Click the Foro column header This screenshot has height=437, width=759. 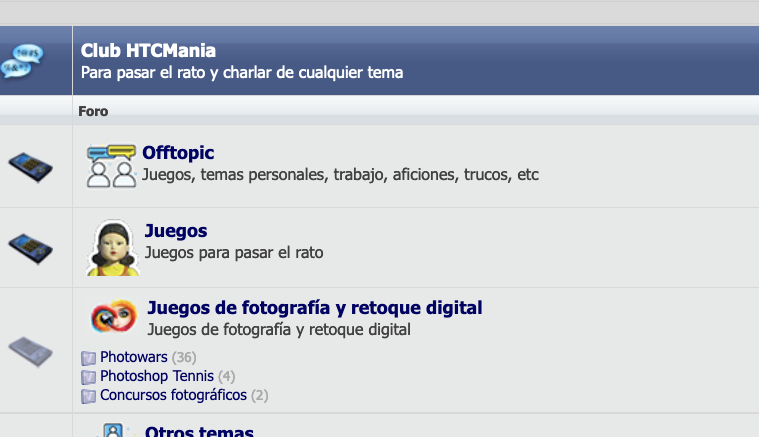pos(93,111)
